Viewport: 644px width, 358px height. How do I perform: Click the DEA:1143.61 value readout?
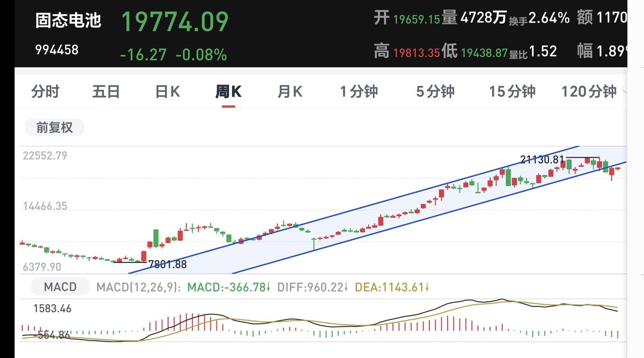click(x=392, y=288)
